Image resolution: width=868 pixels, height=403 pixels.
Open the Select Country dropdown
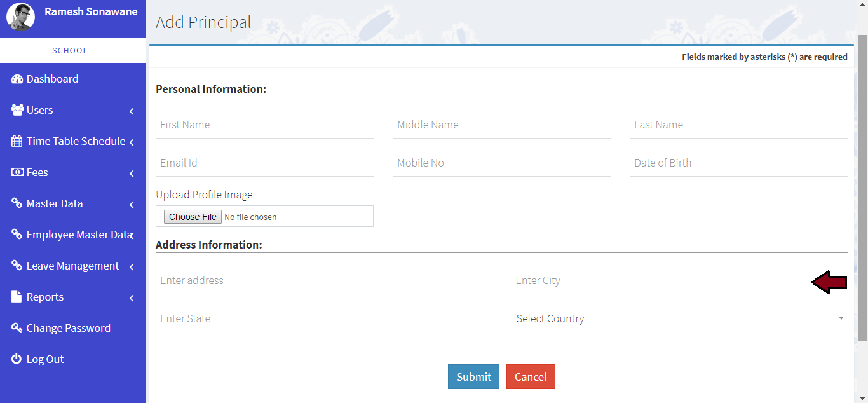pyautogui.click(x=679, y=318)
